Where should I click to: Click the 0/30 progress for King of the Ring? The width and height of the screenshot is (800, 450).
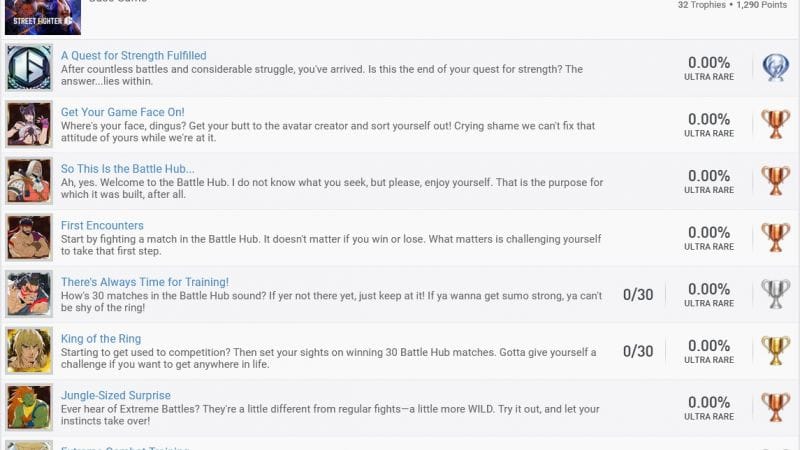[638, 351]
